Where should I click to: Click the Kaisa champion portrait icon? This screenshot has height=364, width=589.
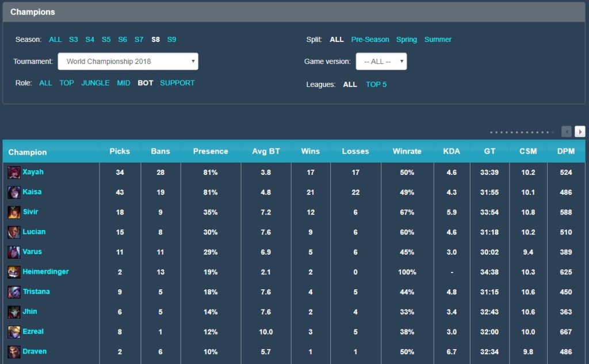point(14,192)
